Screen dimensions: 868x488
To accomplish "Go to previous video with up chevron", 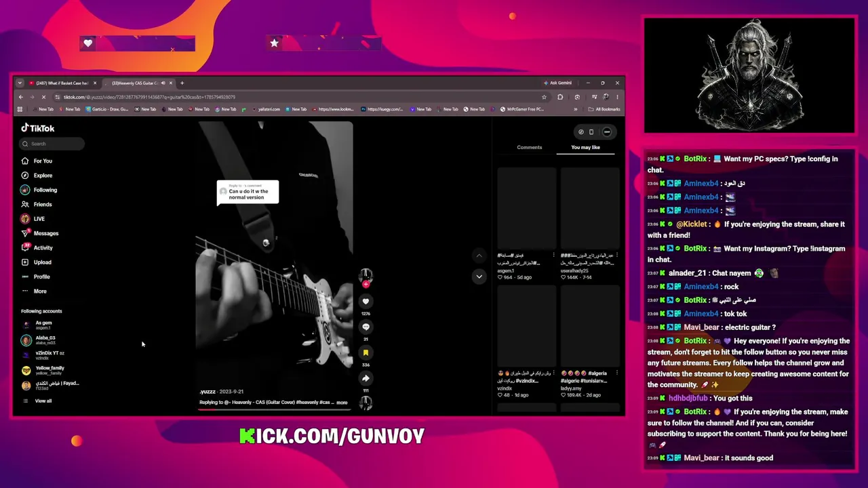I will pyautogui.click(x=479, y=256).
